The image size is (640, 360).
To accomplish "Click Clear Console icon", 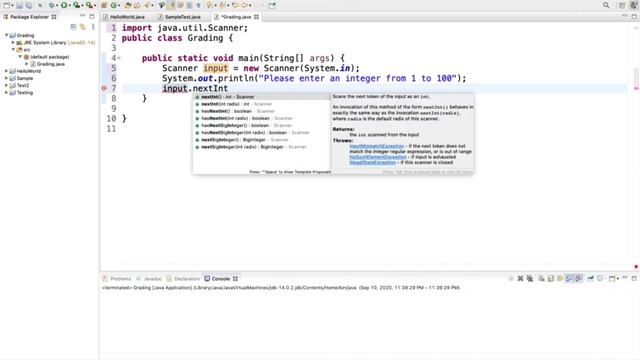I will click(541, 279).
